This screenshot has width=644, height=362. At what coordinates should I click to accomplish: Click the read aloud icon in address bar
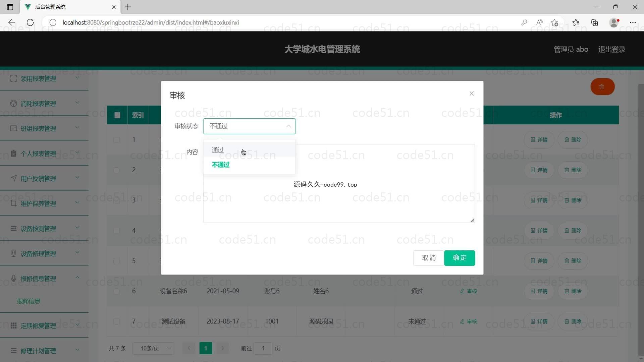click(x=539, y=22)
